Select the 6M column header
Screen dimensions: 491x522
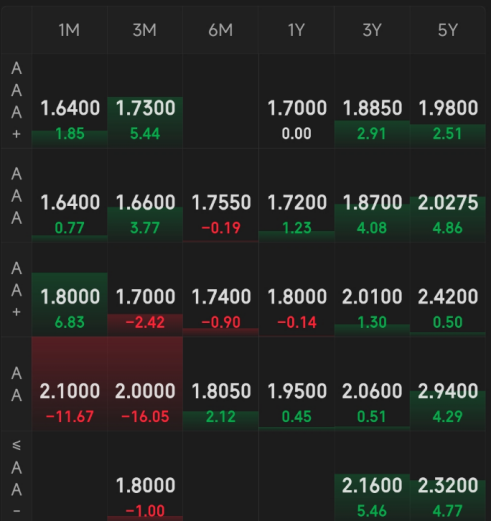(221, 30)
